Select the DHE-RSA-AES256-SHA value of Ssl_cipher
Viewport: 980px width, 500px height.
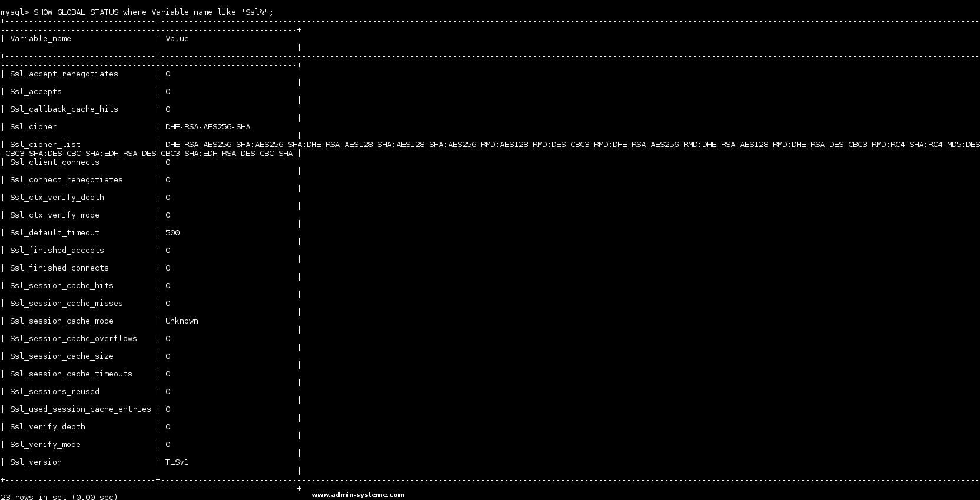click(208, 126)
